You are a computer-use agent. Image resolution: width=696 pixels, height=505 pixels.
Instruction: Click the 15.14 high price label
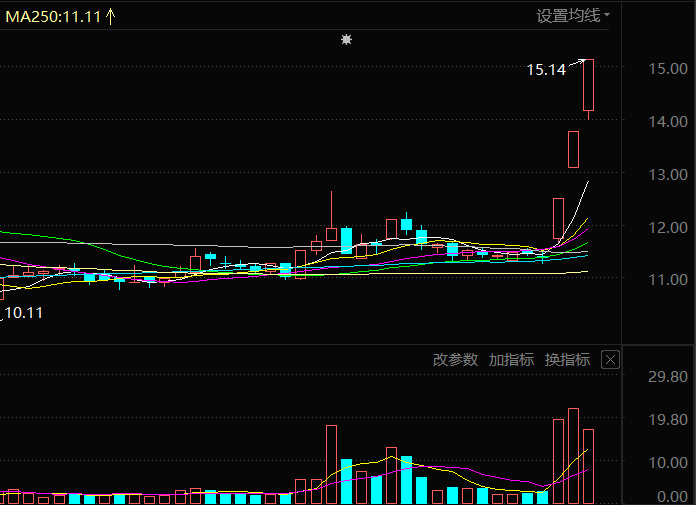click(546, 70)
